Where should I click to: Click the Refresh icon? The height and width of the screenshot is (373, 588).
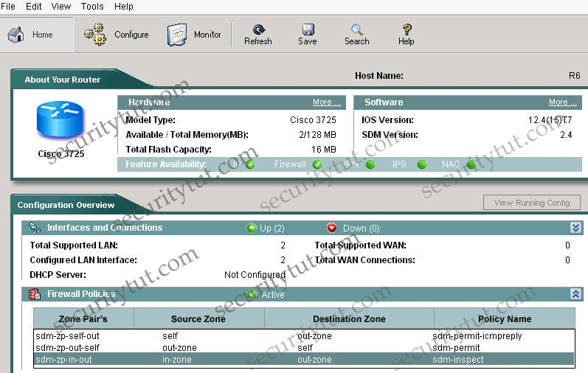point(258,29)
